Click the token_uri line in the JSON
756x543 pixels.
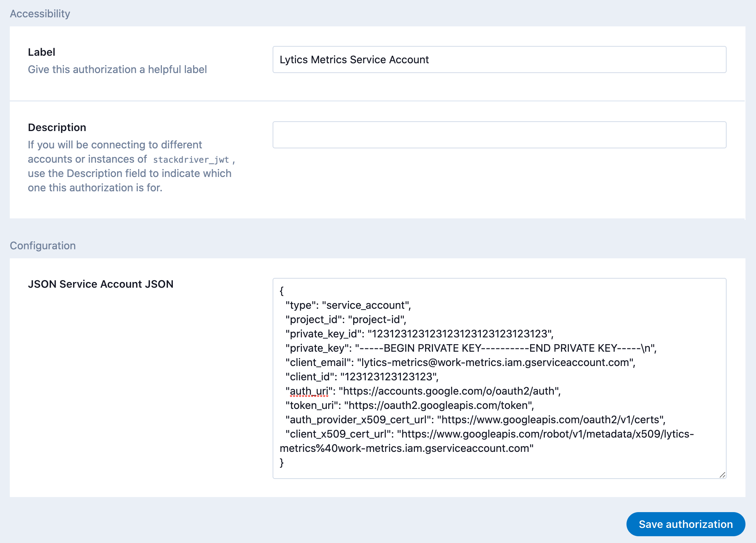409,405
